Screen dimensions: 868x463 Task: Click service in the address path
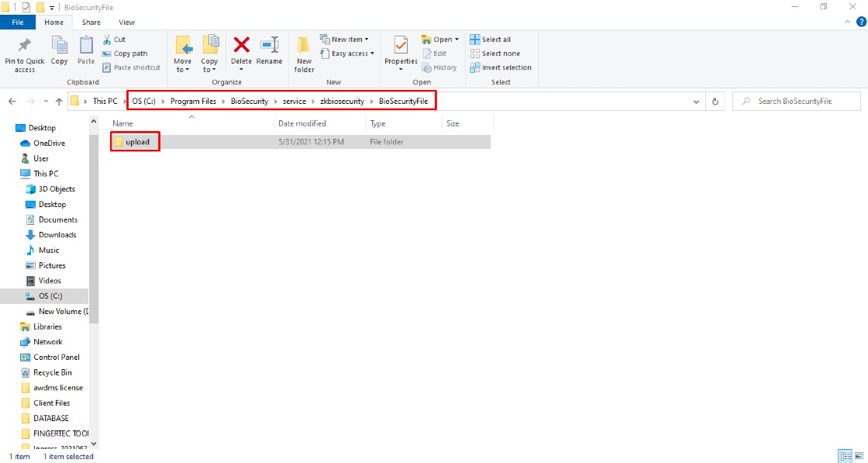coord(294,102)
